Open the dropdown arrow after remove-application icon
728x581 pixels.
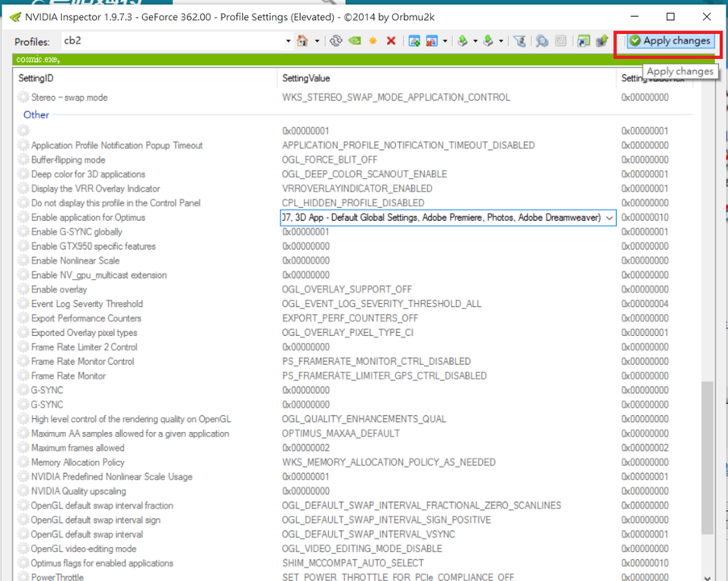445,41
